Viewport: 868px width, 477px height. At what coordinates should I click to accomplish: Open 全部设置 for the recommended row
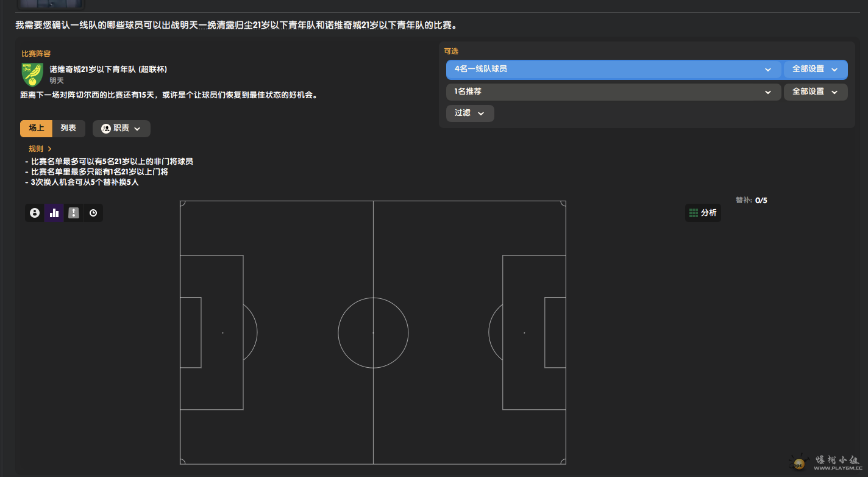[815, 91]
